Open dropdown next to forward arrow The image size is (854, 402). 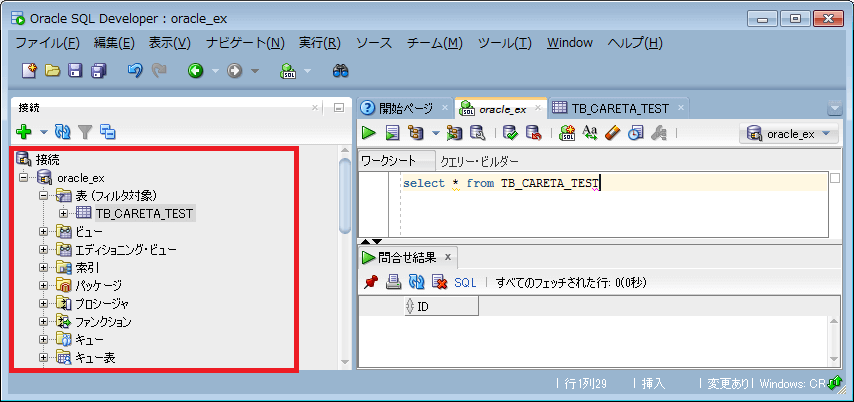coord(255,71)
